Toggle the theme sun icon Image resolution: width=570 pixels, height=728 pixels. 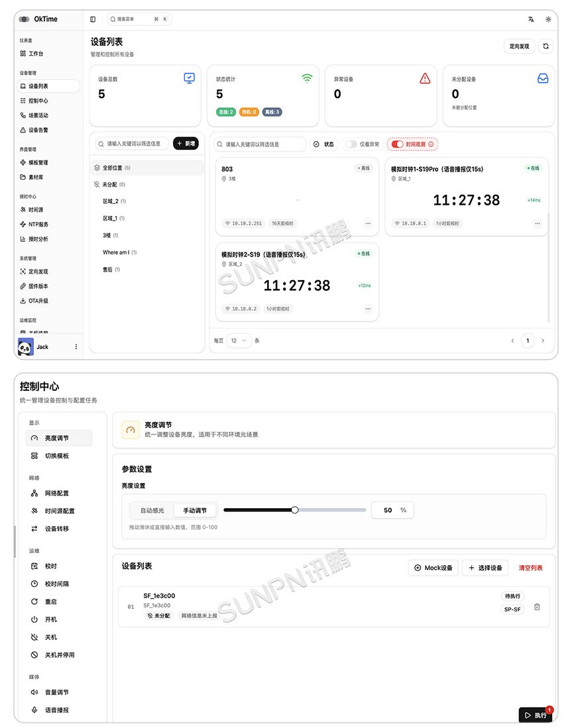click(548, 19)
